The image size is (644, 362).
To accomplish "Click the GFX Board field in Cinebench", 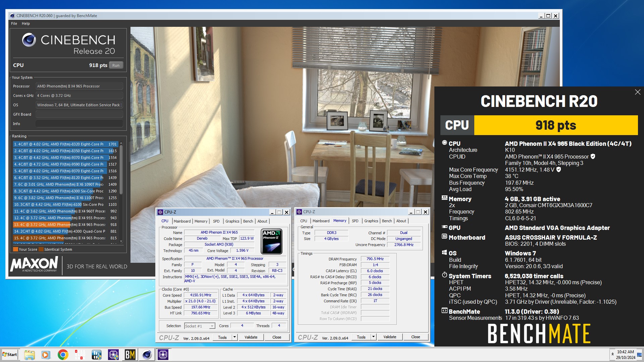I will (79, 114).
